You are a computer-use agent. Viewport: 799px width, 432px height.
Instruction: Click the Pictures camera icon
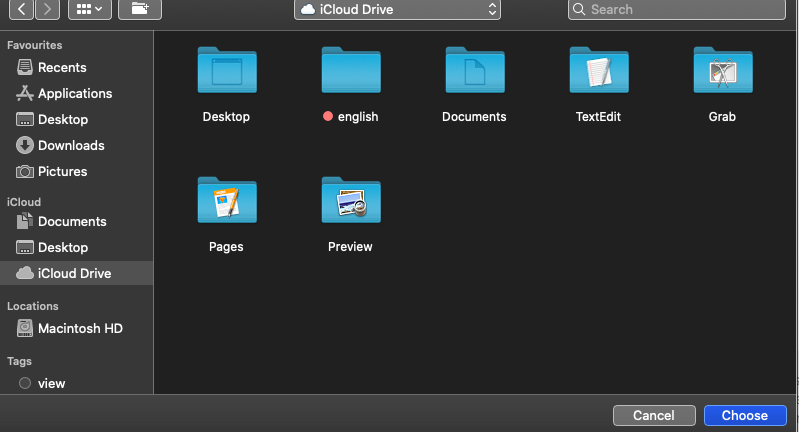pyautogui.click(x=24, y=172)
